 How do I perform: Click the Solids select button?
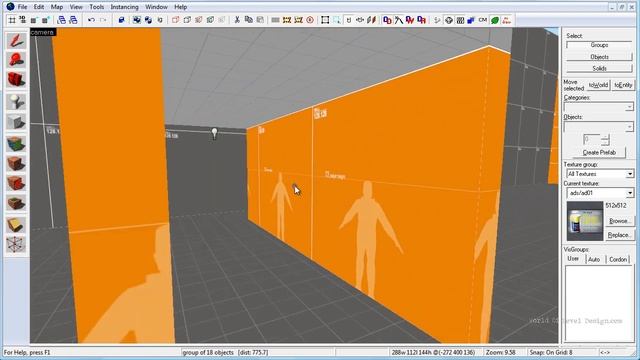pyautogui.click(x=599, y=68)
